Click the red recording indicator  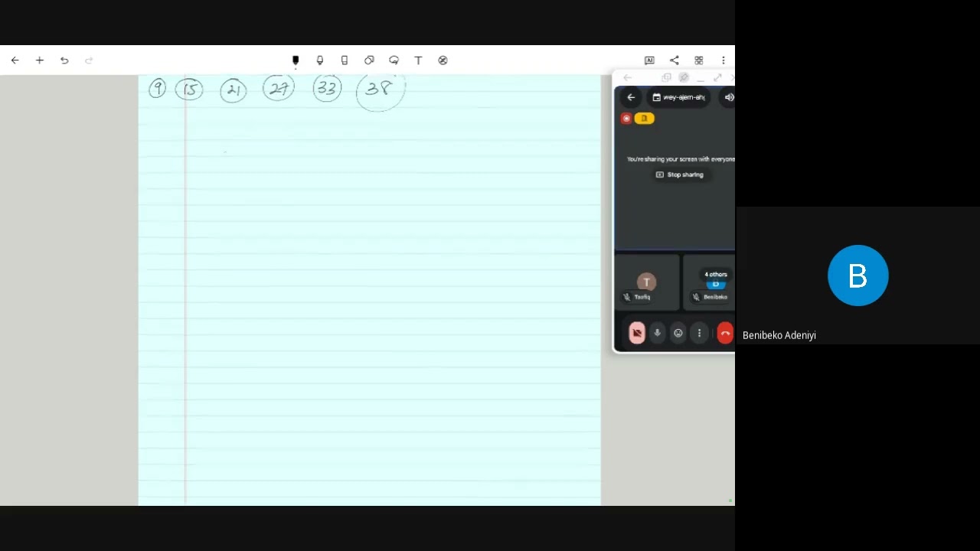click(626, 119)
